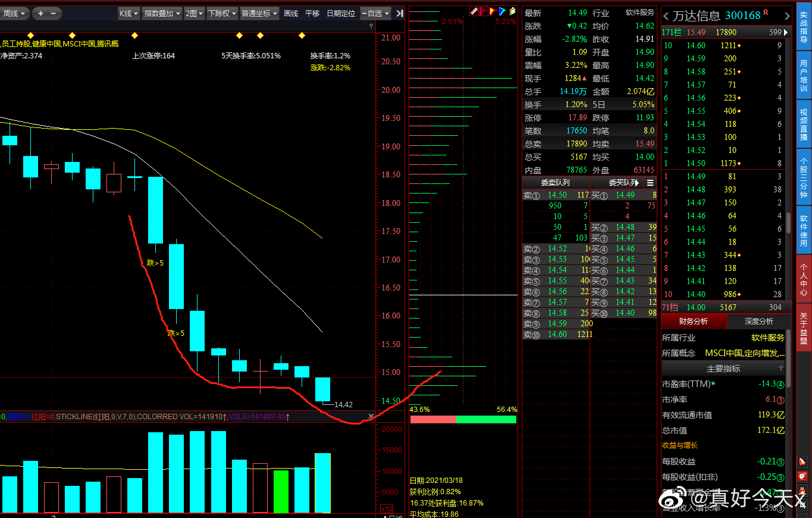Click the zoom-in plus button on the chart toolbar

[x=40, y=13]
